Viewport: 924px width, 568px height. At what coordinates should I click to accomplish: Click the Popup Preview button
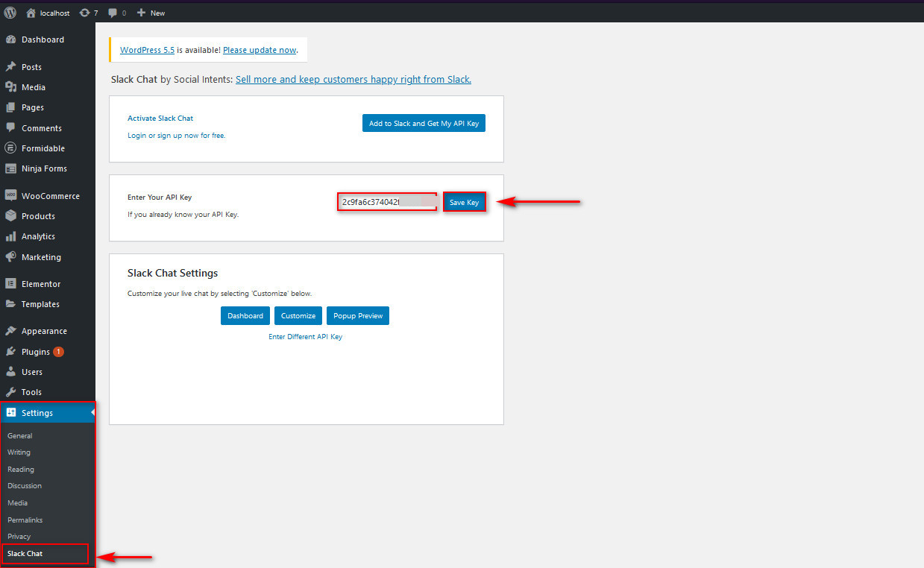coord(358,316)
